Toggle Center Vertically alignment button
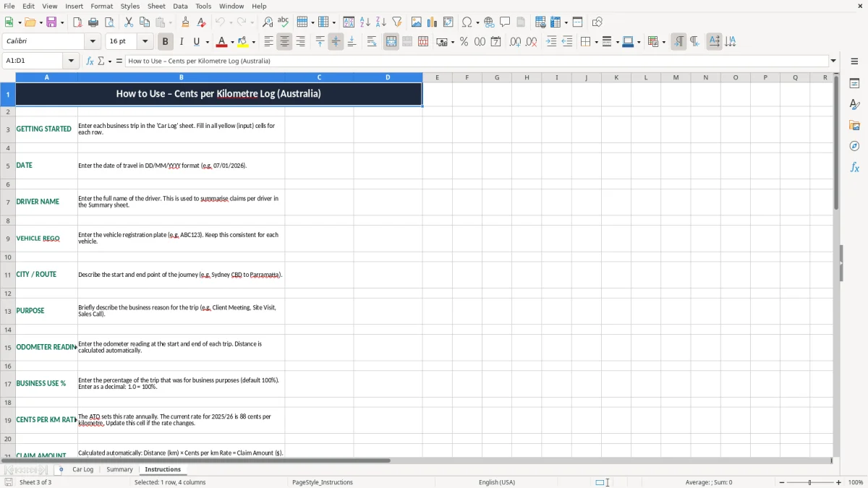Image resolution: width=868 pixels, height=488 pixels. point(336,42)
